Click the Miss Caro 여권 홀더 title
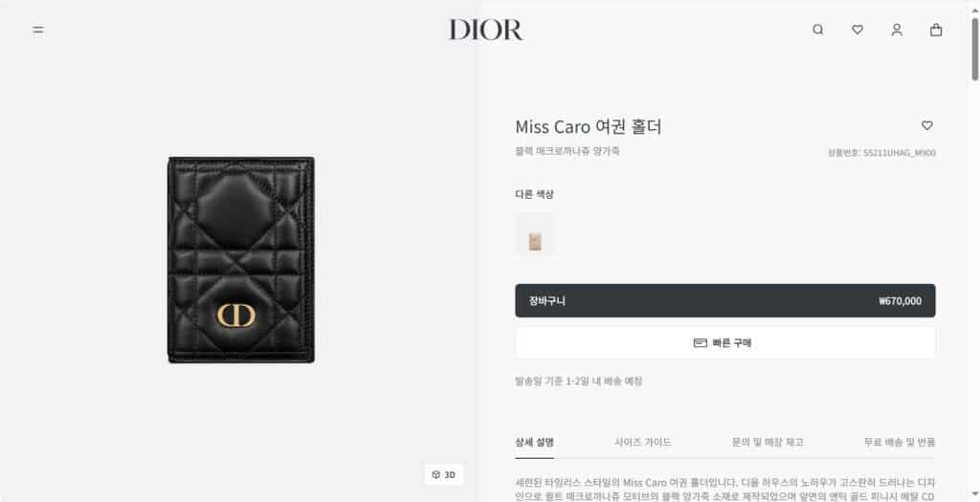 [x=589, y=127]
